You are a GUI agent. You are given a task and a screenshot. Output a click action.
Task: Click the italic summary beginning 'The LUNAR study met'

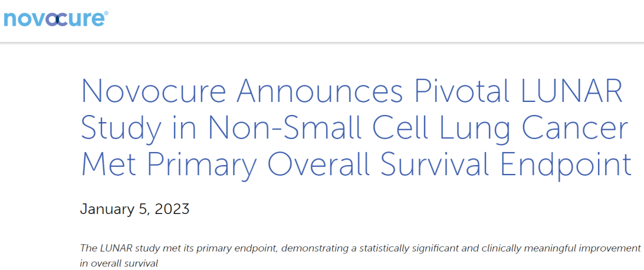click(x=361, y=256)
